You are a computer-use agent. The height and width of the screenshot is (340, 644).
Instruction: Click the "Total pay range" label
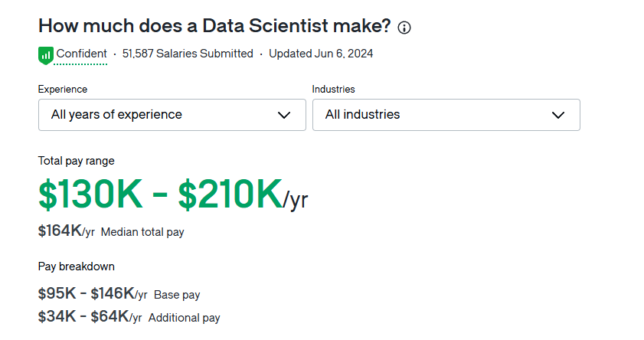tap(76, 161)
